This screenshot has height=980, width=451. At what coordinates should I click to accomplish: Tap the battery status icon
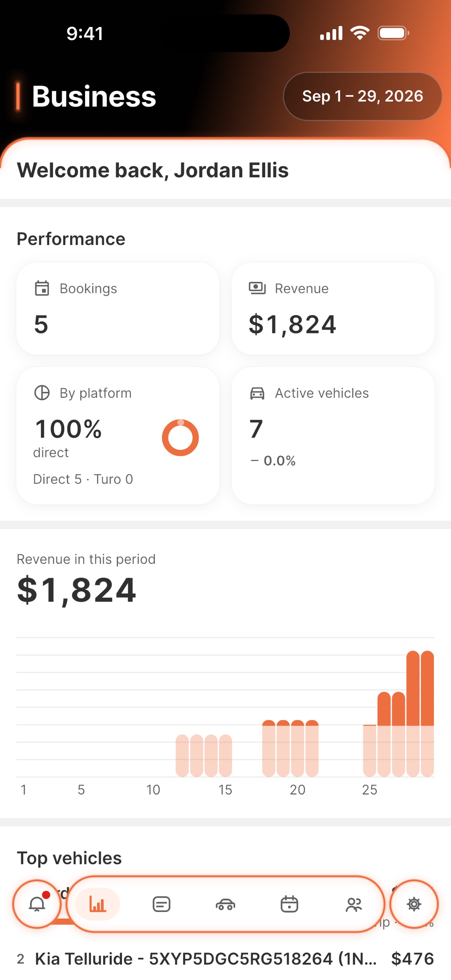click(x=393, y=33)
